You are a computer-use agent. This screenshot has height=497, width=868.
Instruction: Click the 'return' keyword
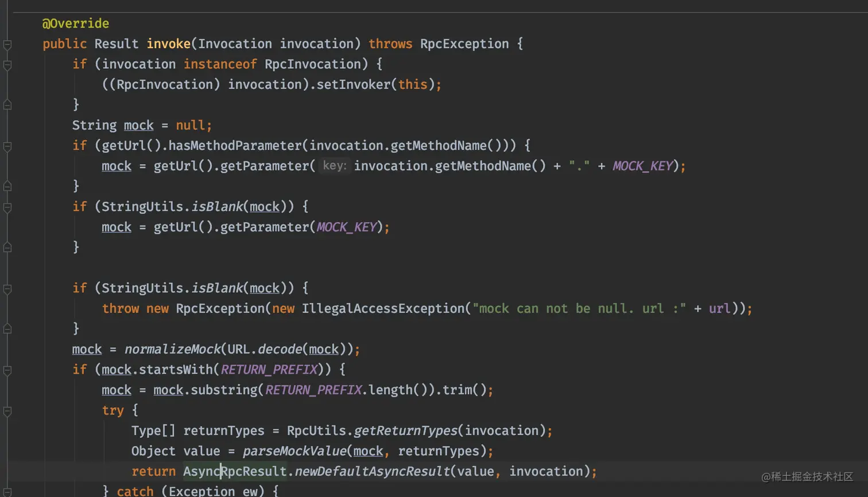(153, 472)
